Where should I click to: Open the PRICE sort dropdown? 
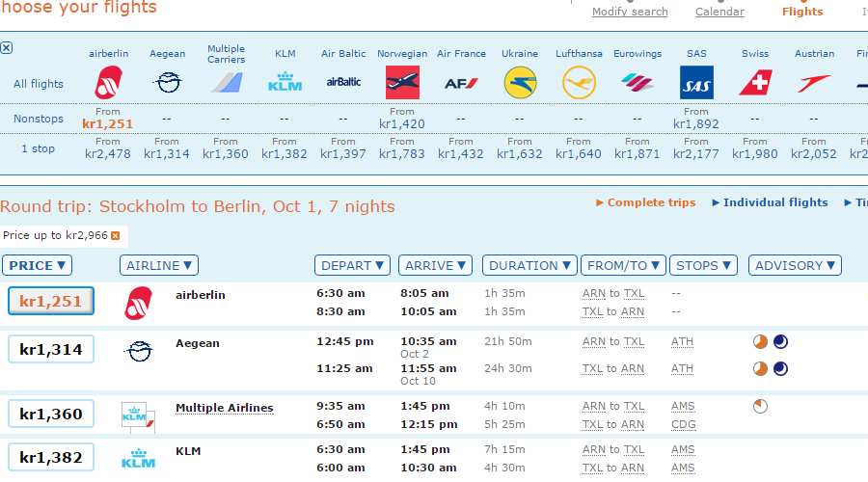coord(37,266)
